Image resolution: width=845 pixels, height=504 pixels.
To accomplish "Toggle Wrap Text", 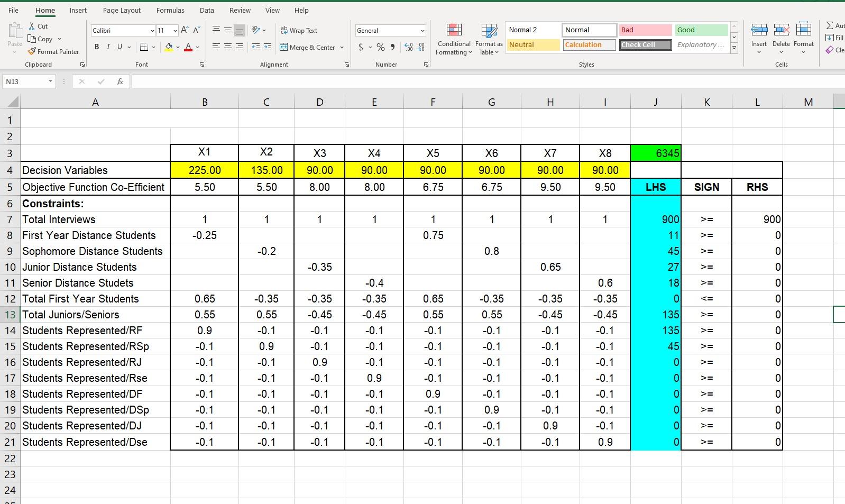I will [299, 30].
